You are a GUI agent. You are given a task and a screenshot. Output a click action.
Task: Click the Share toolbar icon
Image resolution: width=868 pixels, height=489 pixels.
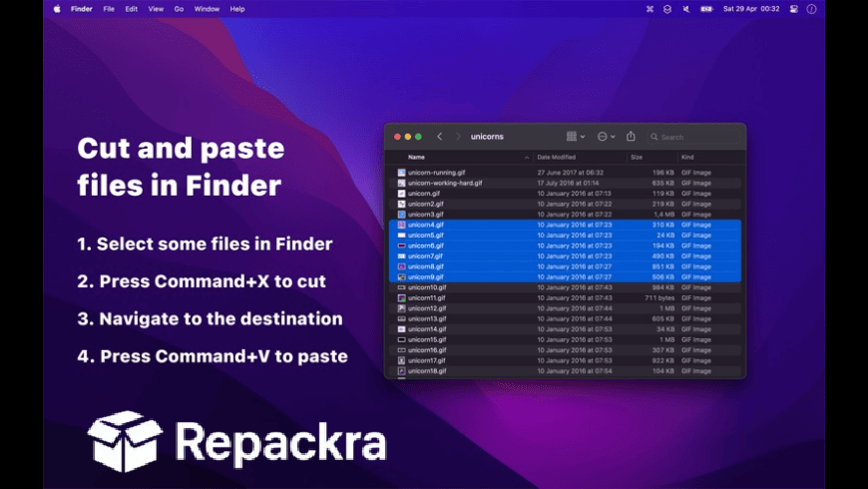point(631,137)
